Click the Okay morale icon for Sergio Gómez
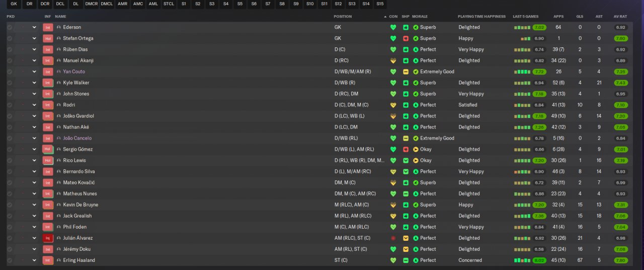 pos(416,149)
